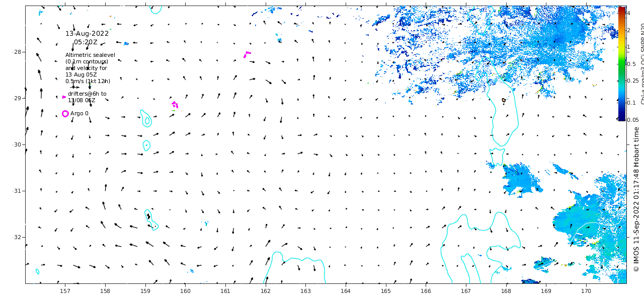The width and height of the screenshot is (644, 297).
Task: Click latitude tick label -31
Action: (x=17, y=191)
